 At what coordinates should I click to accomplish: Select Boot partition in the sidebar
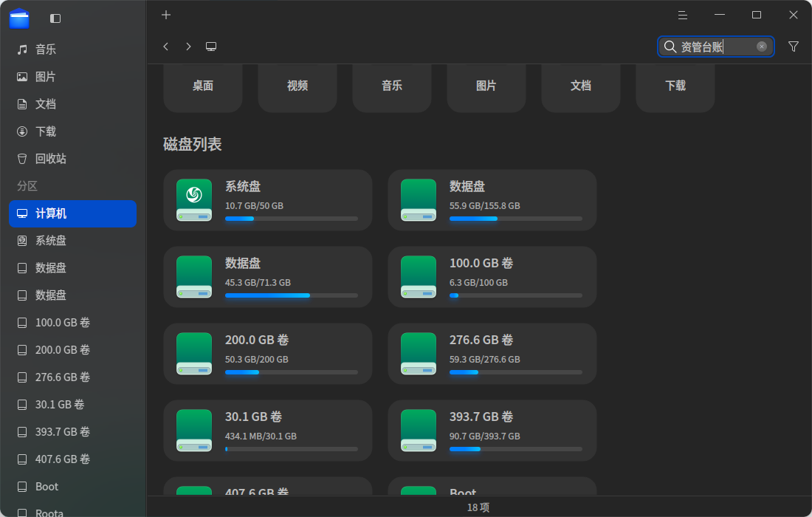pyautogui.click(x=72, y=487)
